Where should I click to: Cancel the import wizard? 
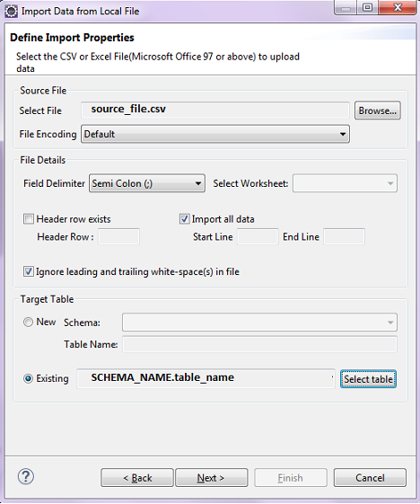point(370,478)
